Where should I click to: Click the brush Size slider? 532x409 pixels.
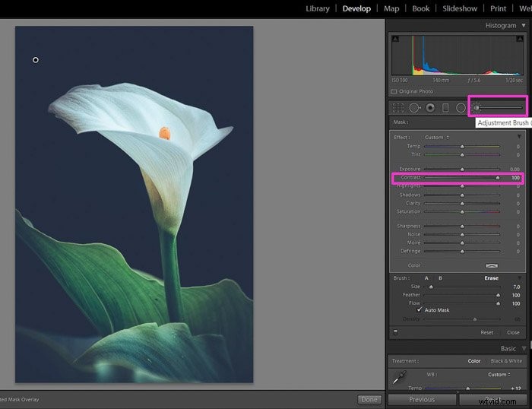(462, 287)
